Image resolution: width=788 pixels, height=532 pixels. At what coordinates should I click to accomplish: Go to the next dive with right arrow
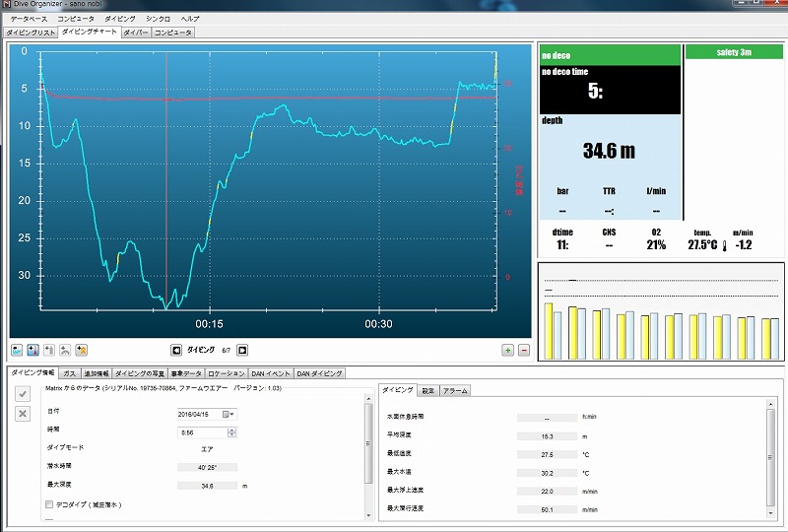point(242,350)
